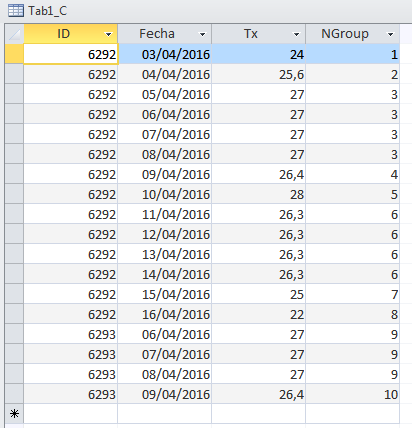Click the Tx cell with value 22
This screenshot has width=412, height=428.
tap(259, 314)
